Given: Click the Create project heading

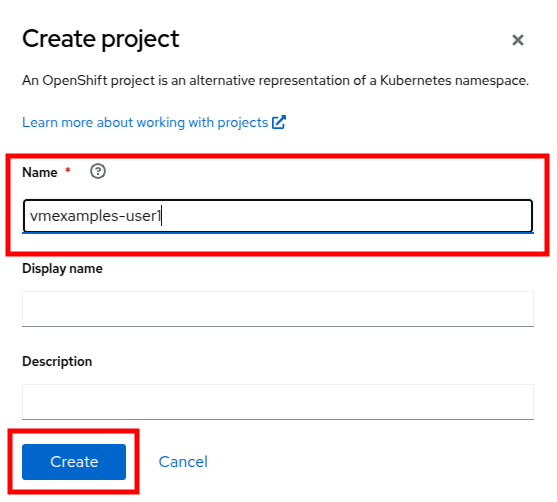Looking at the screenshot, I should click(x=101, y=40).
